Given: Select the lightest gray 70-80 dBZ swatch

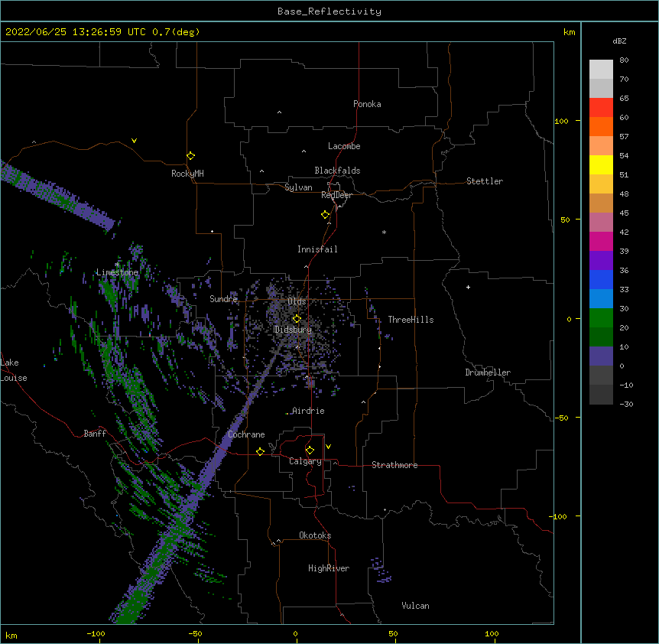Looking at the screenshot, I should pyautogui.click(x=601, y=70).
